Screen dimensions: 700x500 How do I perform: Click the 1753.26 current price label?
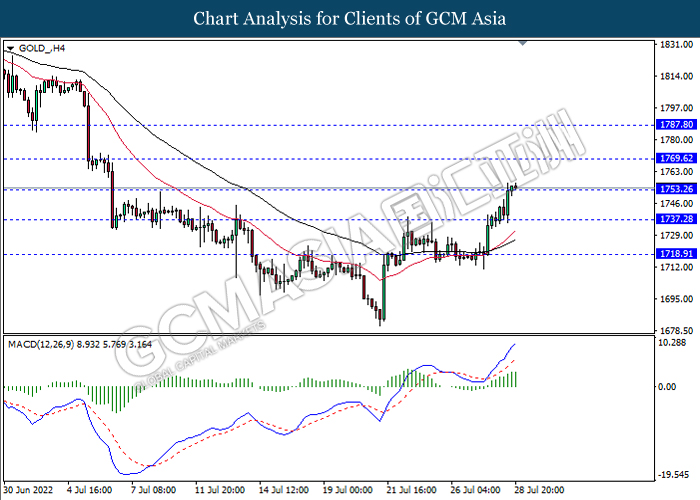676,189
